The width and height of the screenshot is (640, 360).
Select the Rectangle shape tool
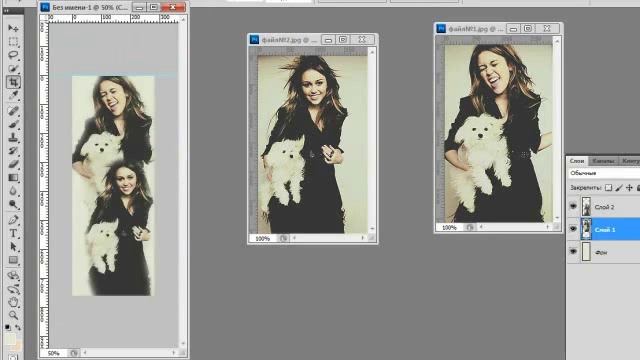point(13,260)
